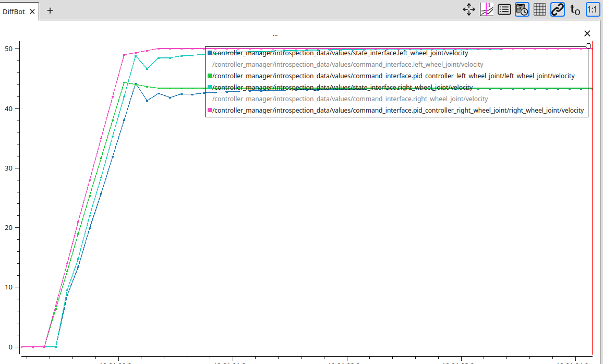This screenshot has height=364, width=603.
Task: Click the t0 time offset icon
Action: 575,9
